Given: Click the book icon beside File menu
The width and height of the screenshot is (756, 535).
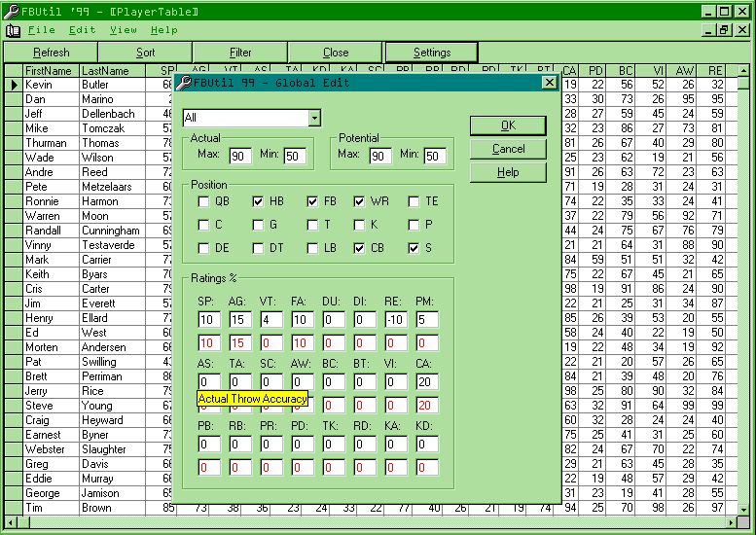Looking at the screenshot, I should pyautogui.click(x=13, y=30).
